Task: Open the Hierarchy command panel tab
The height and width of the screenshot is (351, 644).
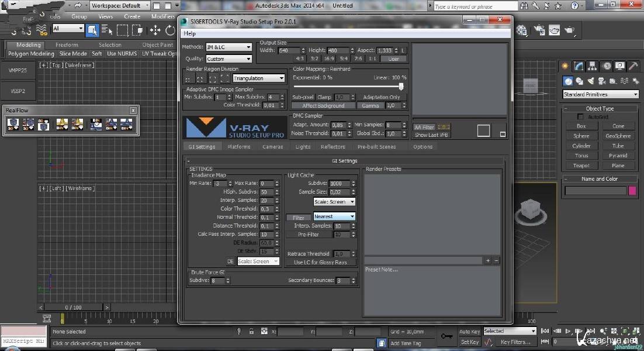Action: tap(592, 66)
